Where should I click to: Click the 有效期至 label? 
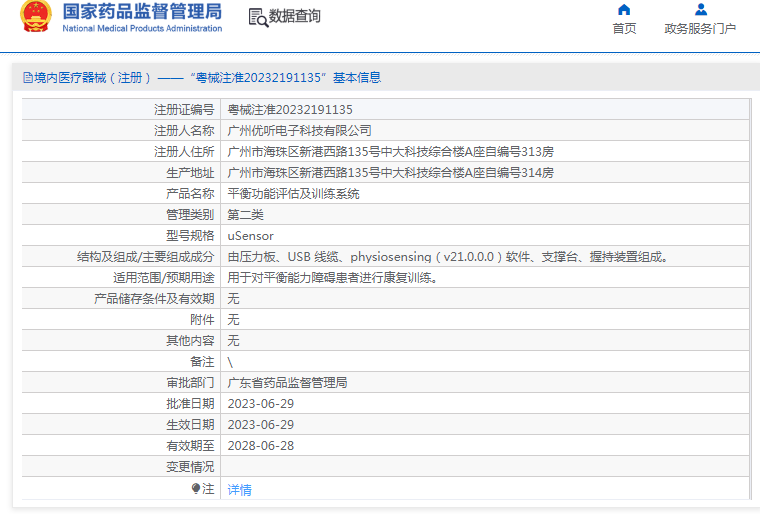[190, 446]
